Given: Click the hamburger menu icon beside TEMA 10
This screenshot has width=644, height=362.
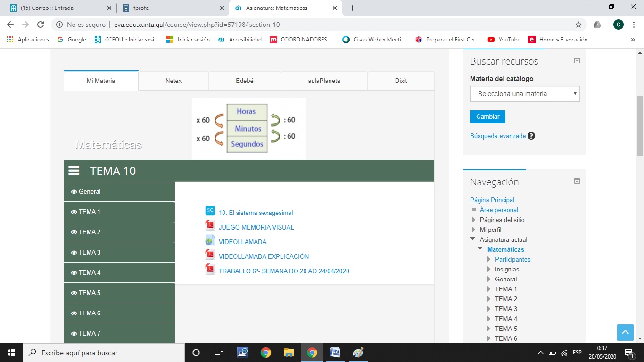Looking at the screenshot, I should [74, 171].
